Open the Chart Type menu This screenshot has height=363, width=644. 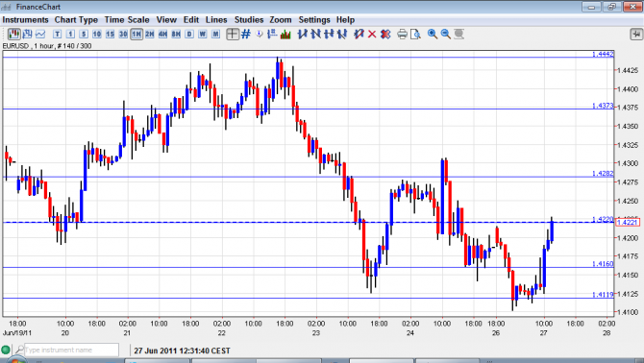coord(76,20)
